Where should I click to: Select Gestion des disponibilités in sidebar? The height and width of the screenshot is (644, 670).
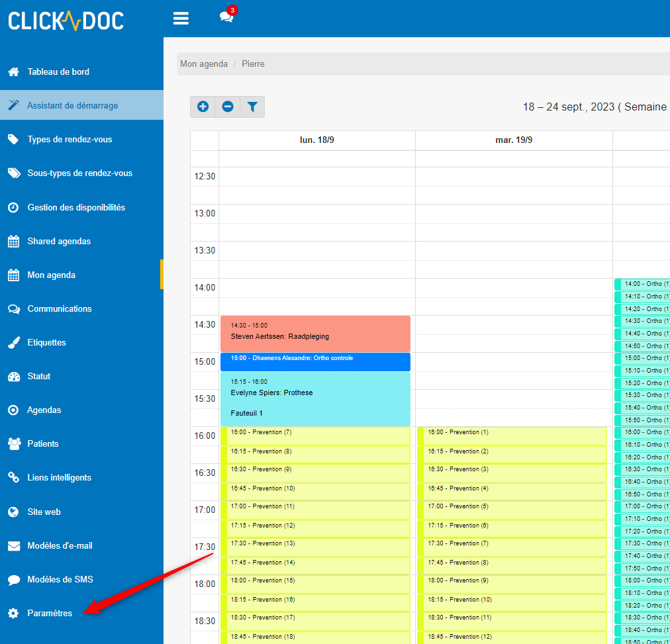point(76,207)
